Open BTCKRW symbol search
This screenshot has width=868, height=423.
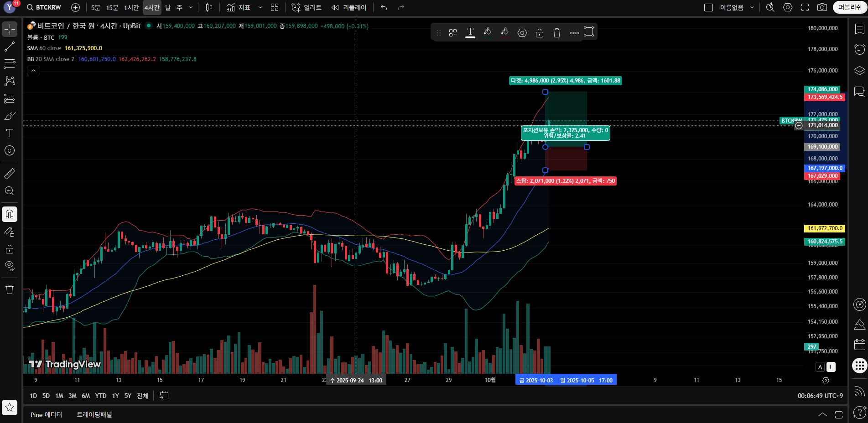(x=44, y=7)
